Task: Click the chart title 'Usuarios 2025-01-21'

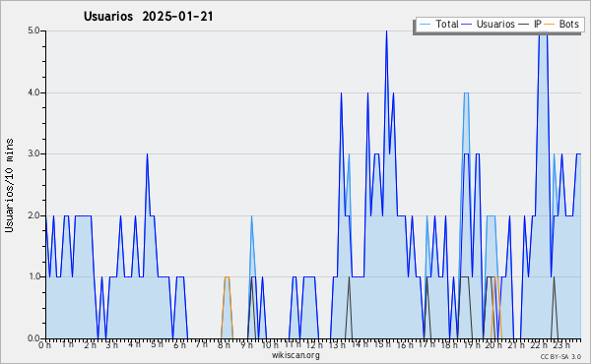Action: (x=148, y=17)
